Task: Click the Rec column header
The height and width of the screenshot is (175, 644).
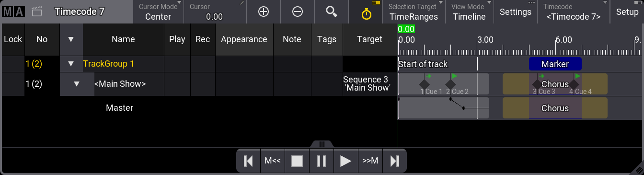Action: tap(203, 39)
